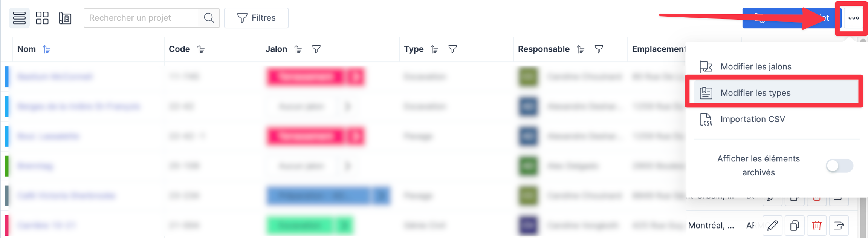
Task: Open the map view of projects
Action: click(65, 18)
